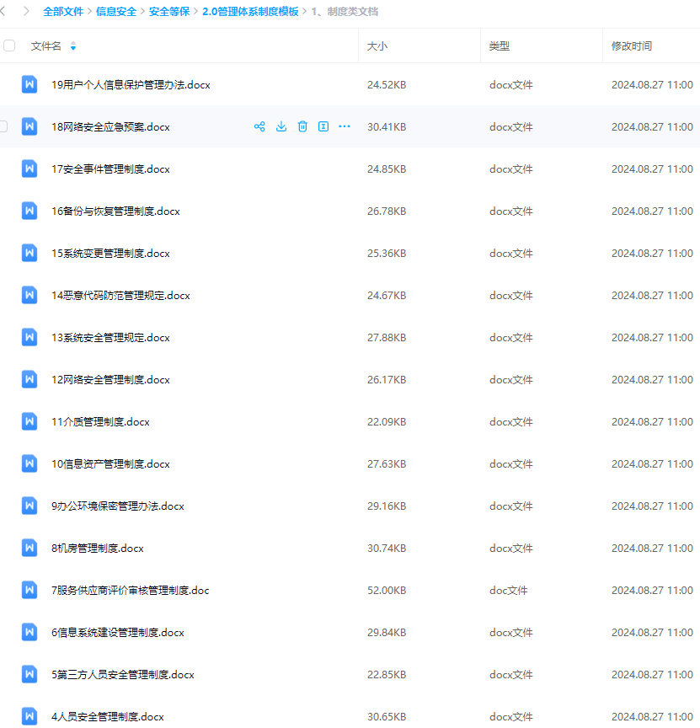Open file 7服务供应商评价审核管理制度.doc

point(131,590)
